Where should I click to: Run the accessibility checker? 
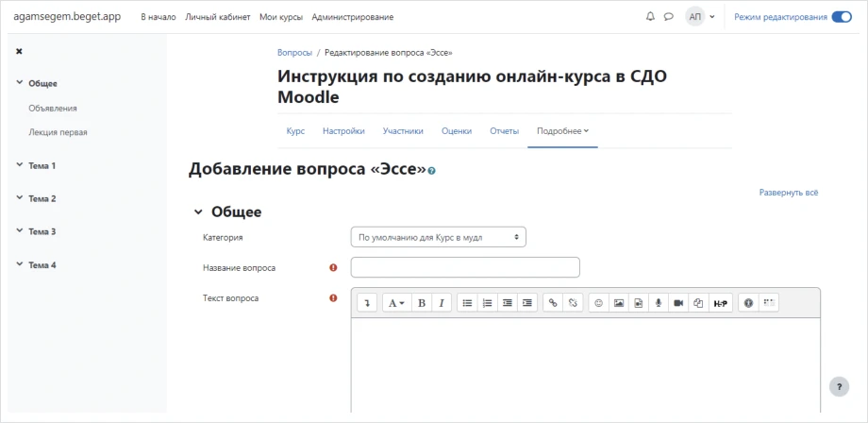pos(748,303)
